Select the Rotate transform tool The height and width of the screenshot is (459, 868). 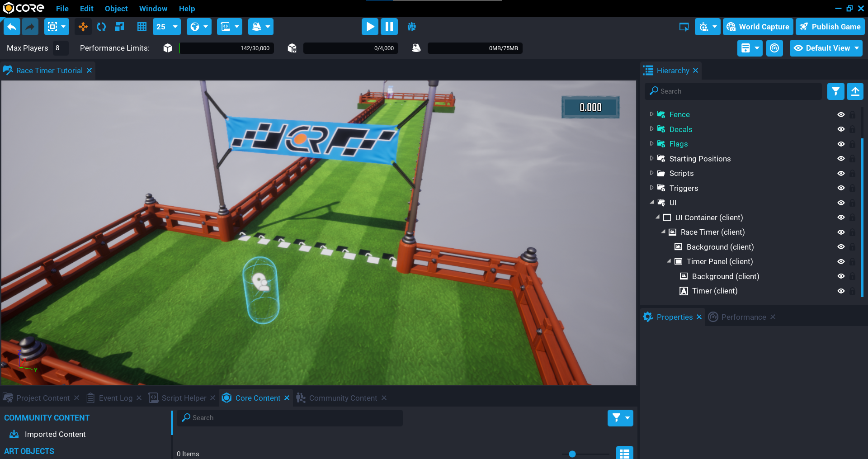point(101,27)
